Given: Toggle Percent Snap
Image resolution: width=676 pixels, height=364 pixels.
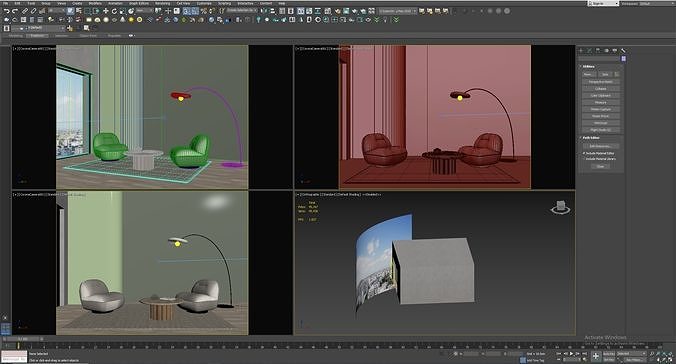Looking at the screenshot, I should pos(203,11).
